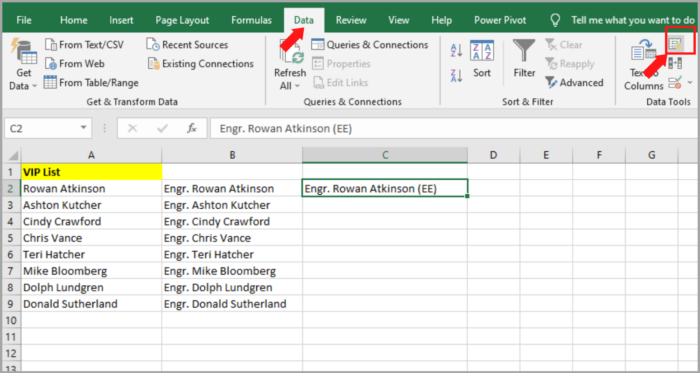
Task: Expand the Name Box dropdown
Action: pos(83,128)
